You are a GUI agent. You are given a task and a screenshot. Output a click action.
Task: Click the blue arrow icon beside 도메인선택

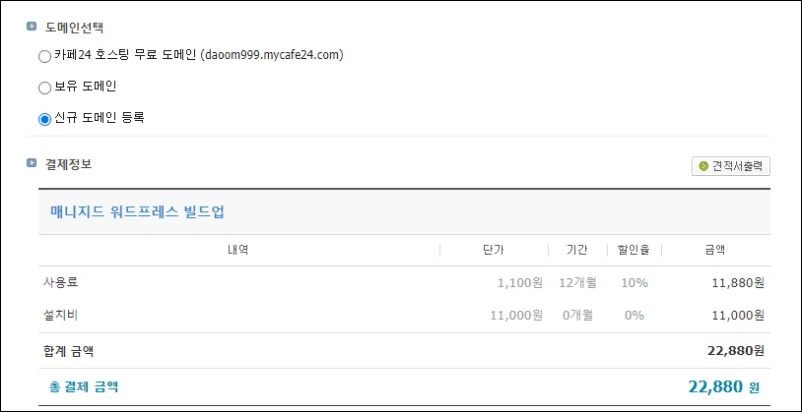coord(32,26)
